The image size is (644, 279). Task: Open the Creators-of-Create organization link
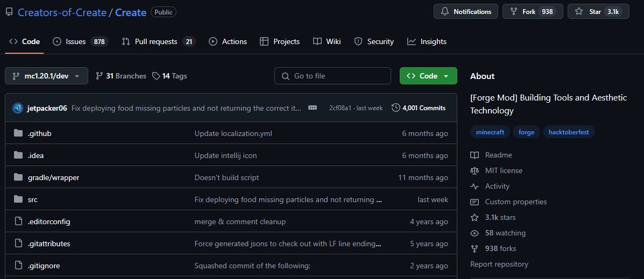pos(62,12)
